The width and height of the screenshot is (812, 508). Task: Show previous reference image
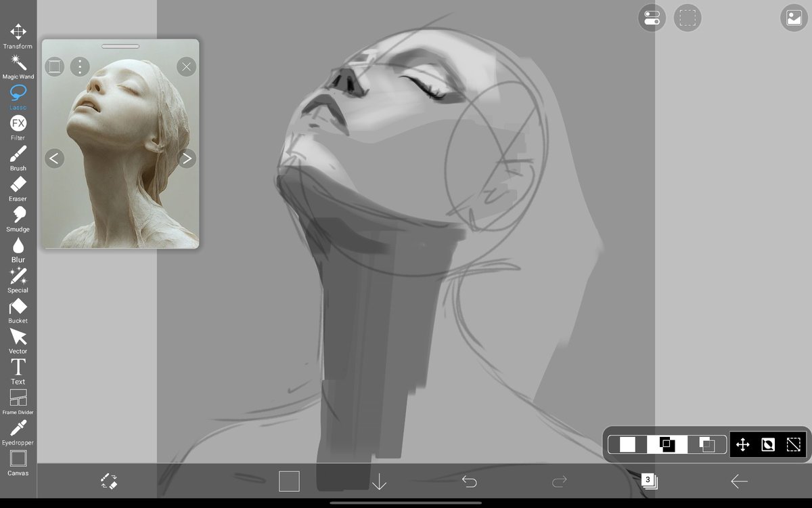coord(55,158)
